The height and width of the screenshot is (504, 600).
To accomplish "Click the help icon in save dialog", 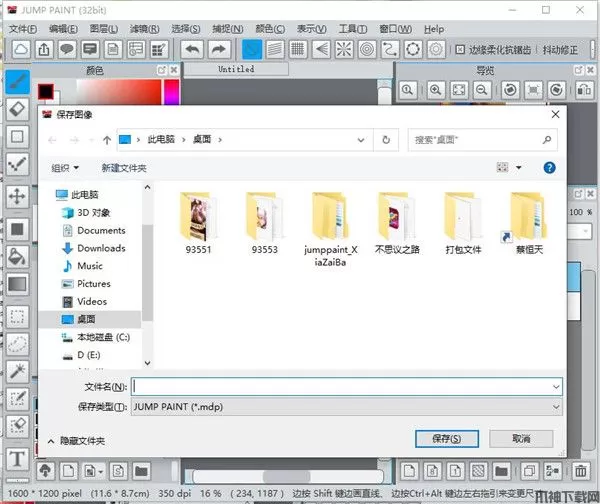I will coord(549,168).
